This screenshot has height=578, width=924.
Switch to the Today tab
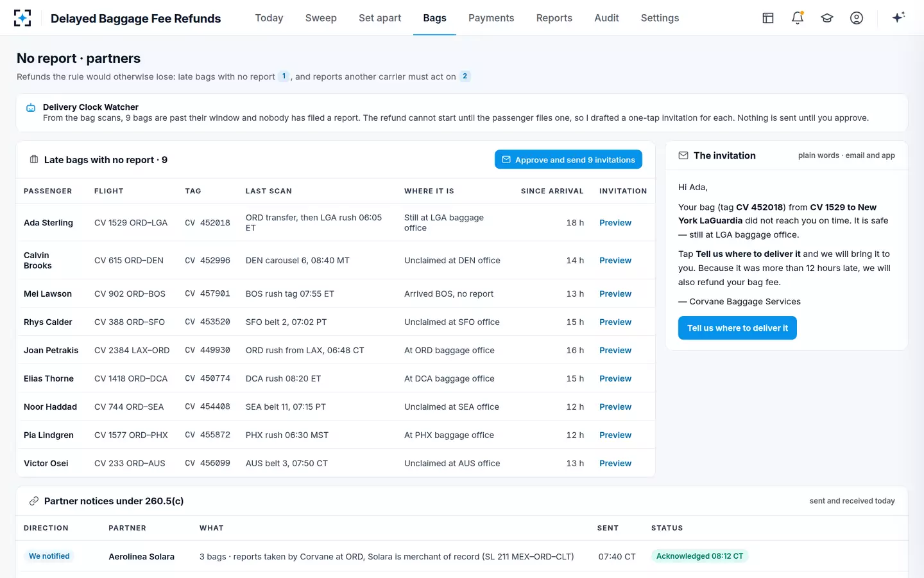(269, 18)
